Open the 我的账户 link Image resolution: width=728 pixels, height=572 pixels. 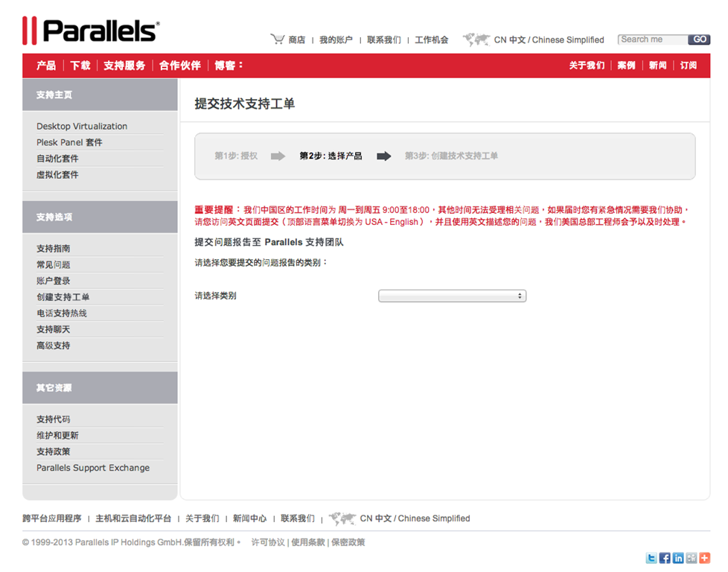coord(336,40)
